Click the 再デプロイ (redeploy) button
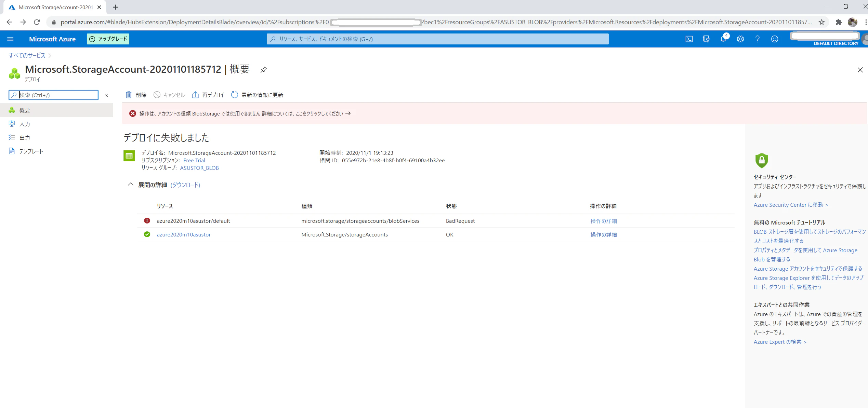868x408 pixels. tap(208, 95)
